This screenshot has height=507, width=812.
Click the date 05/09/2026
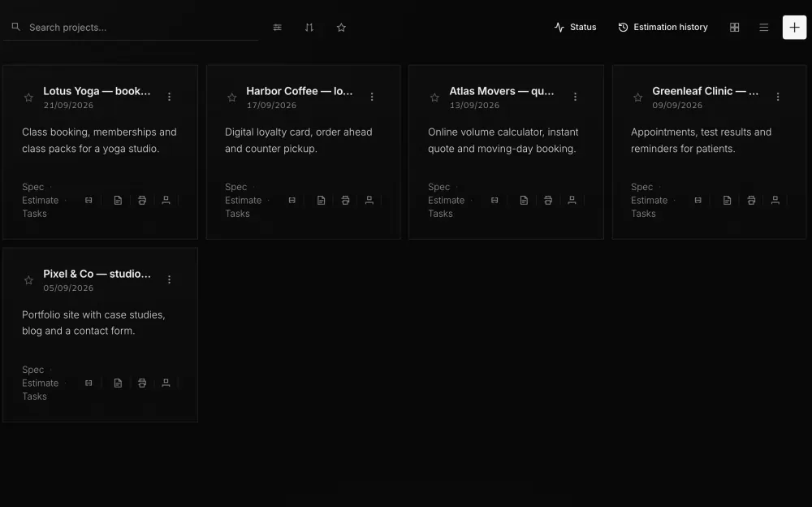pyautogui.click(x=68, y=288)
